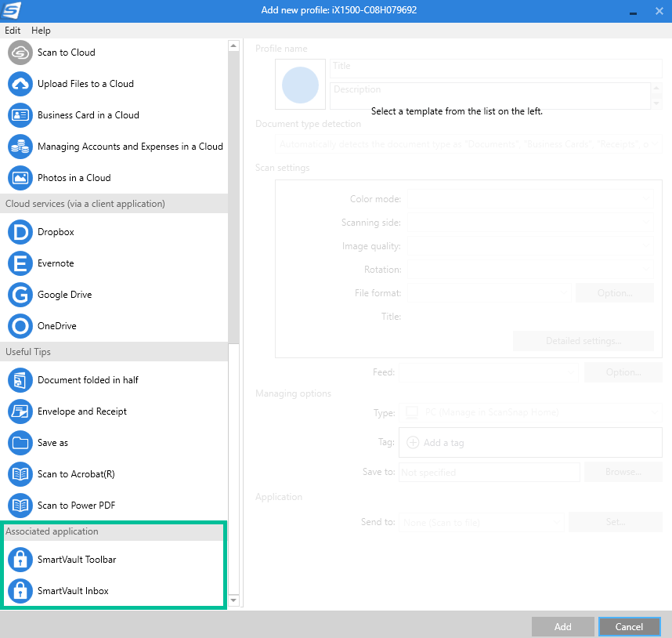Viewport: 672px width, 638px height.
Task: Open the Help menu
Action: (41, 31)
